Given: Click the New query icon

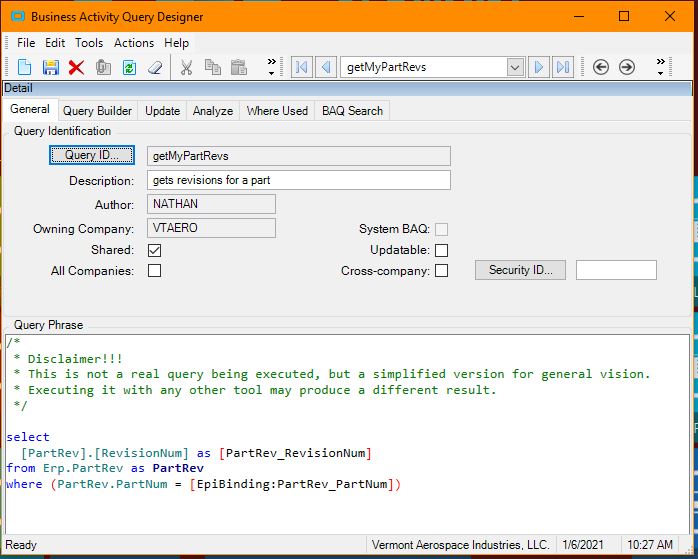Looking at the screenshot, I should tap(24, 67).
